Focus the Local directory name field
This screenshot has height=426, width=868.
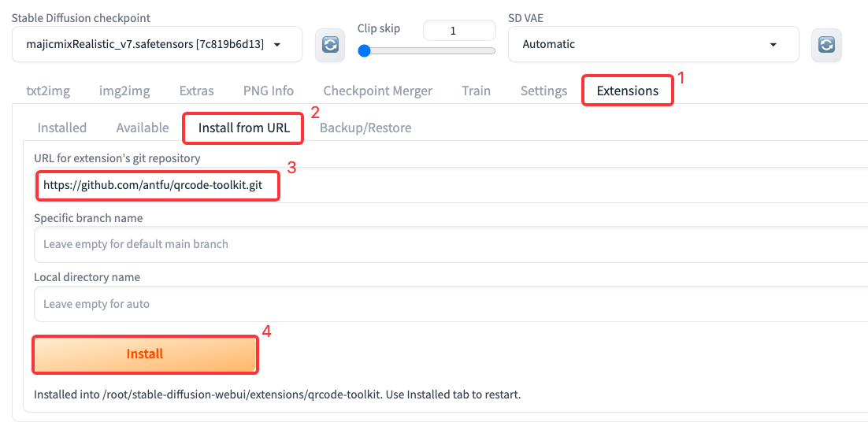(449, 304)
